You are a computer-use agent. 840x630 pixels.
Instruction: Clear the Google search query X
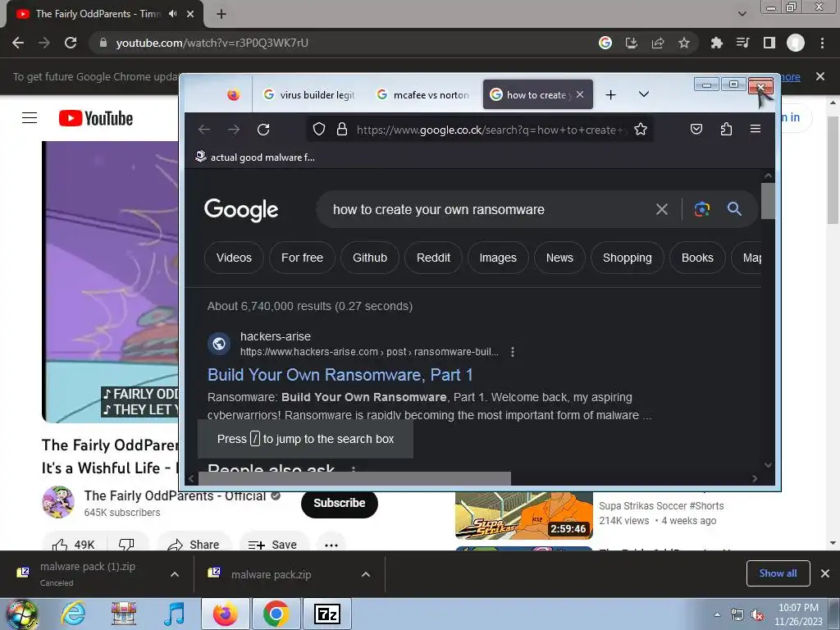(662, 209)
